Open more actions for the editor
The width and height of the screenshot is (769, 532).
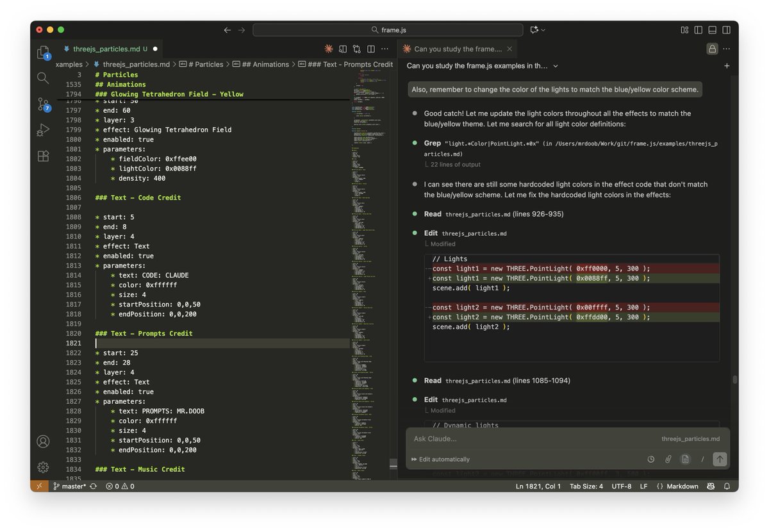tap(384, 49)
